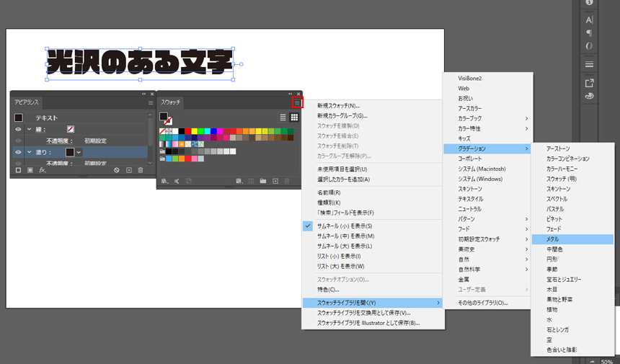Pick the red swatch in top row

point(188,131)
